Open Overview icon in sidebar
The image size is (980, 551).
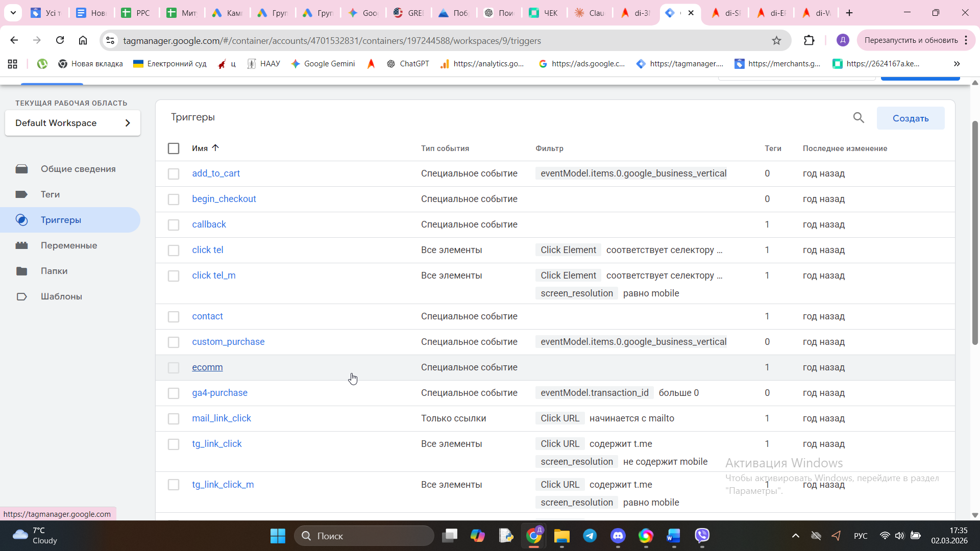tap(21, 169)
